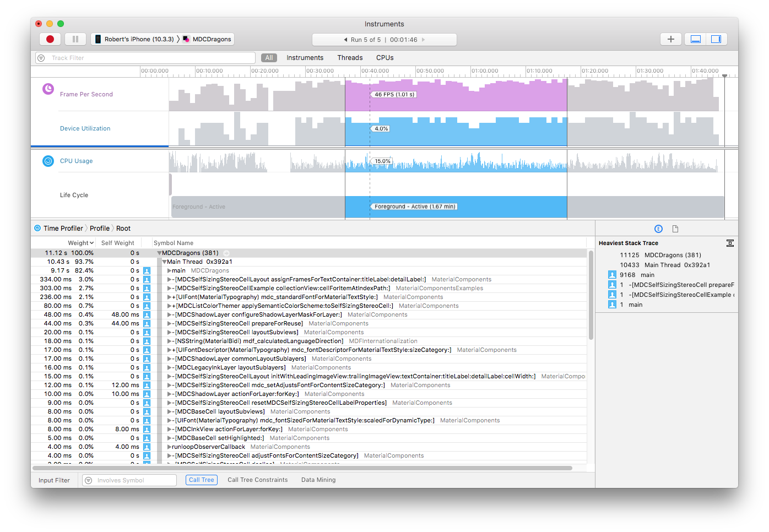Click the horizontal scrollbar of call tree

pos(302,468)
